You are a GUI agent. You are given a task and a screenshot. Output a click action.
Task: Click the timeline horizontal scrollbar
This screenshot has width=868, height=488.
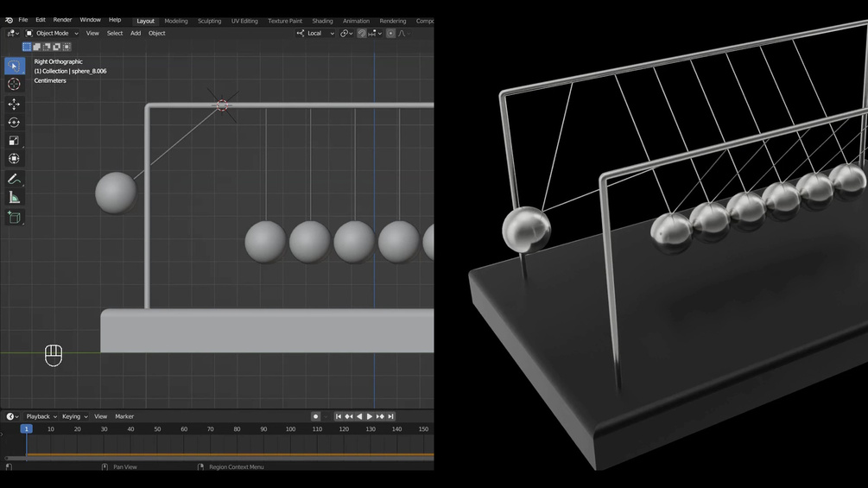click(219, 458)
